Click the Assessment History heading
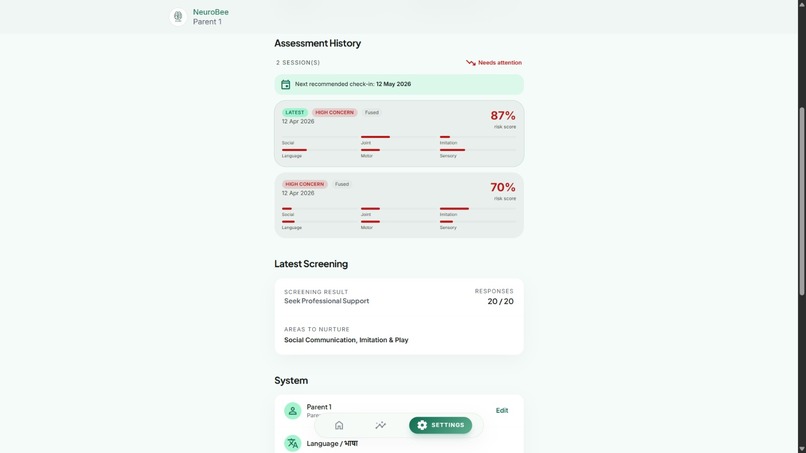This screenshot has height=453, width=806. click(317, 43)
